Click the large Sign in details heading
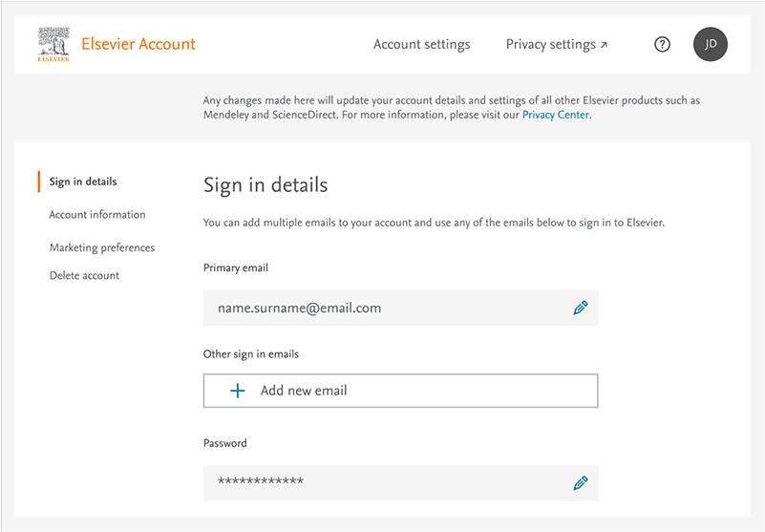765x532 pixels. tap(266, 184)
